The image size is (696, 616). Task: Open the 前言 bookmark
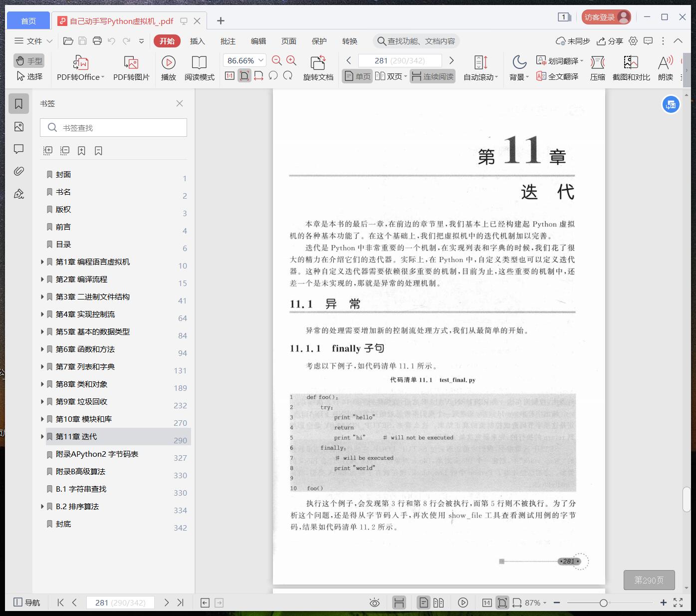tap(63, 227)
